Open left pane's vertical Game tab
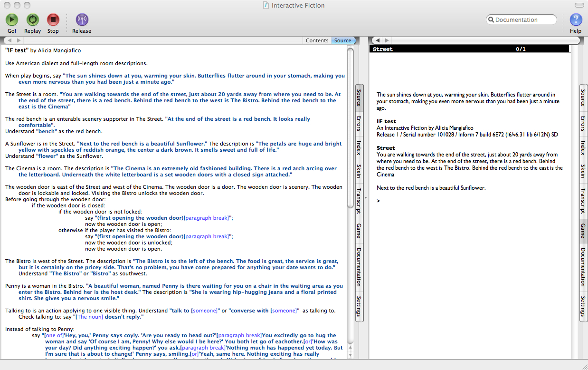 (359, 231)
